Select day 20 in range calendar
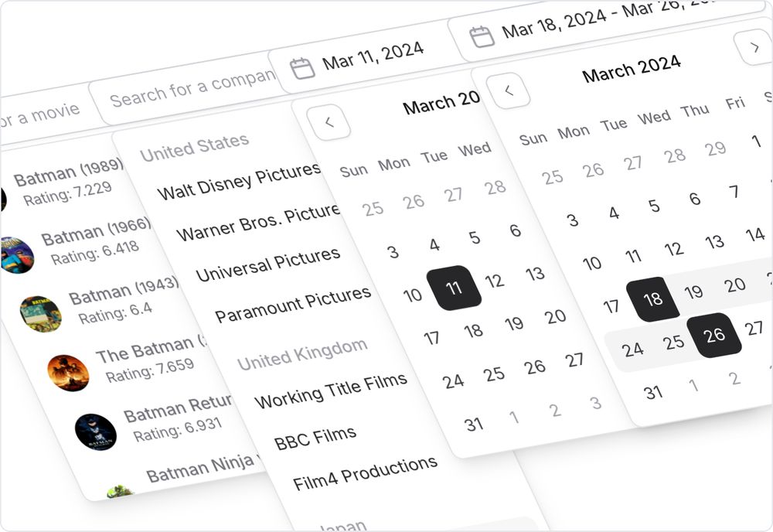Screen dimensions: 773x532 (734, 285)
